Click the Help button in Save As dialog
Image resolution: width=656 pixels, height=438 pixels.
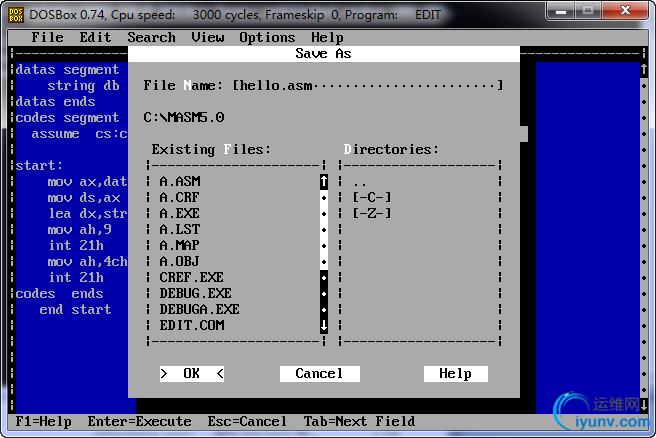[456, 374]
